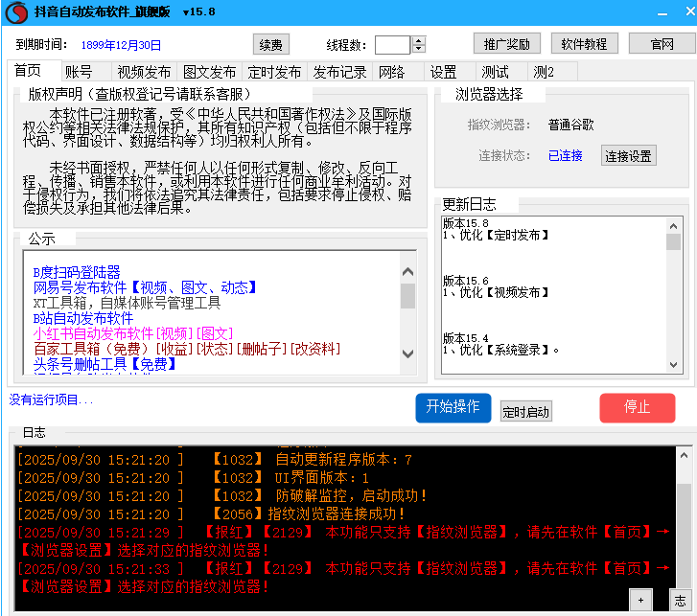Viewport: 697px width, 616px height.
Task: Click the 1899年12月30日 expiry date
Action: 121,45
